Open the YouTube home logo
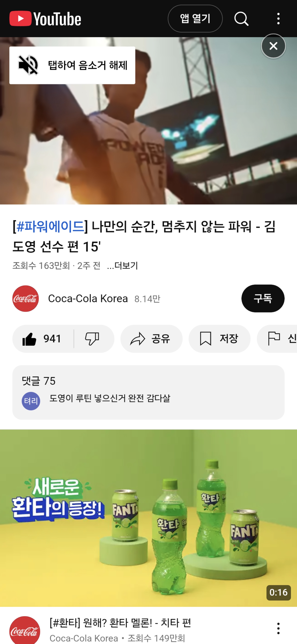This screenshot has width=297, height=644. [45, 19]
